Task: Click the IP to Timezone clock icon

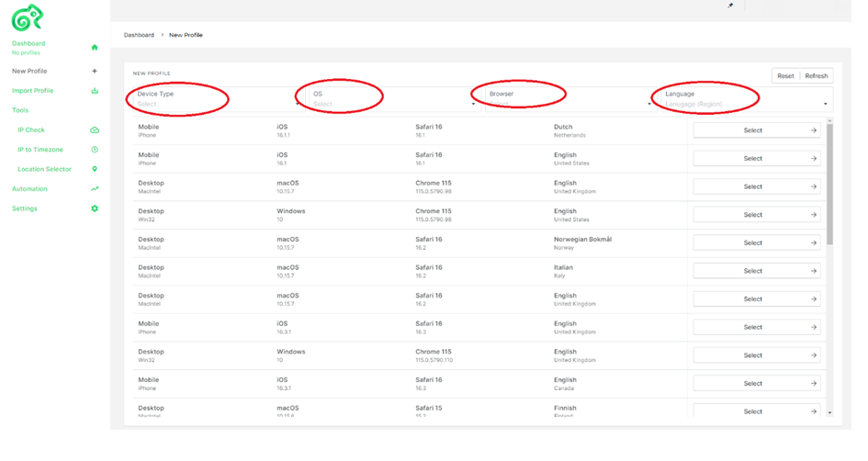Action: [95, 150]
